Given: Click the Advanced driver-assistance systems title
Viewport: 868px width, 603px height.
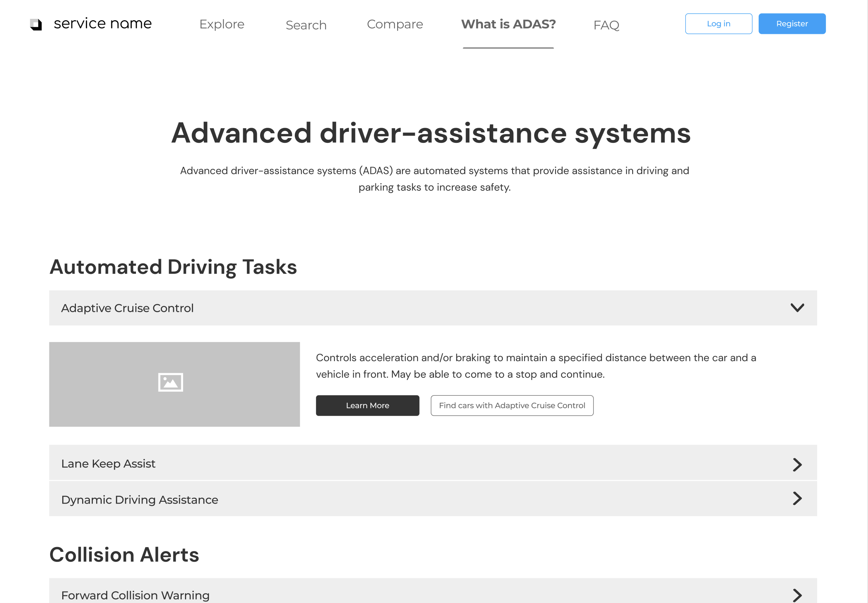Looking at the screenshot, I should point(431,134).
